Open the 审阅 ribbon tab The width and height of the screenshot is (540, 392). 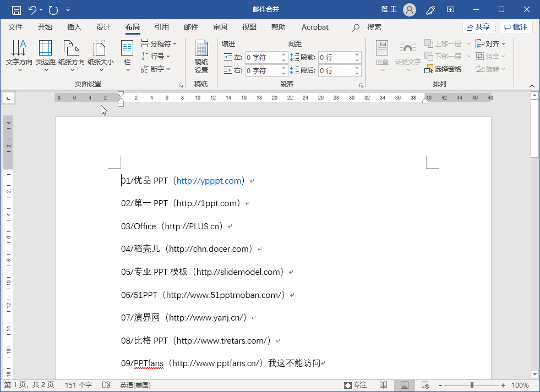[220, 27]
